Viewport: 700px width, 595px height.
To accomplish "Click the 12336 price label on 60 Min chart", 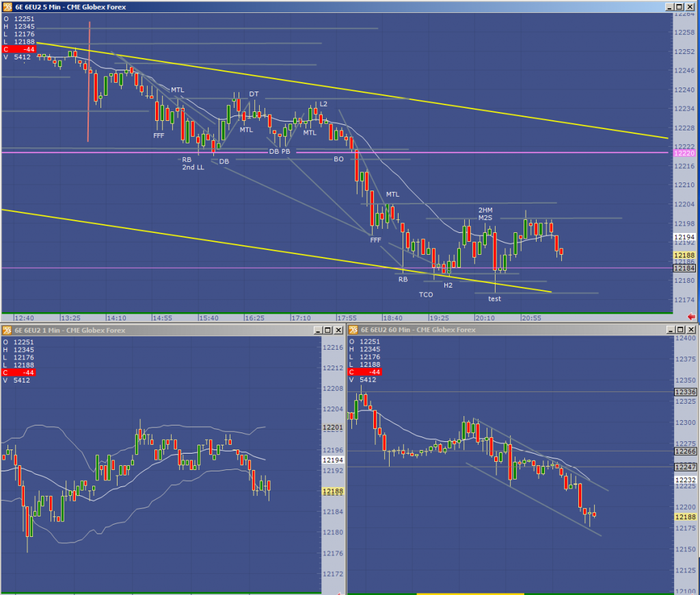I will click(x=685, y=392).
